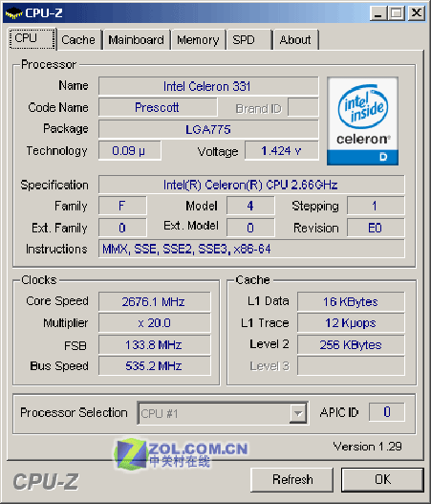
Task: Click the APIC ID value field
Action: [x=387, y=412]
